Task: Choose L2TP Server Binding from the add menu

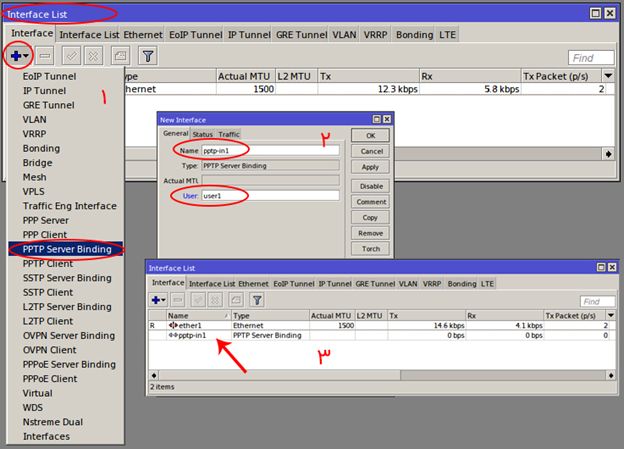Action: (x=67, y=306)
